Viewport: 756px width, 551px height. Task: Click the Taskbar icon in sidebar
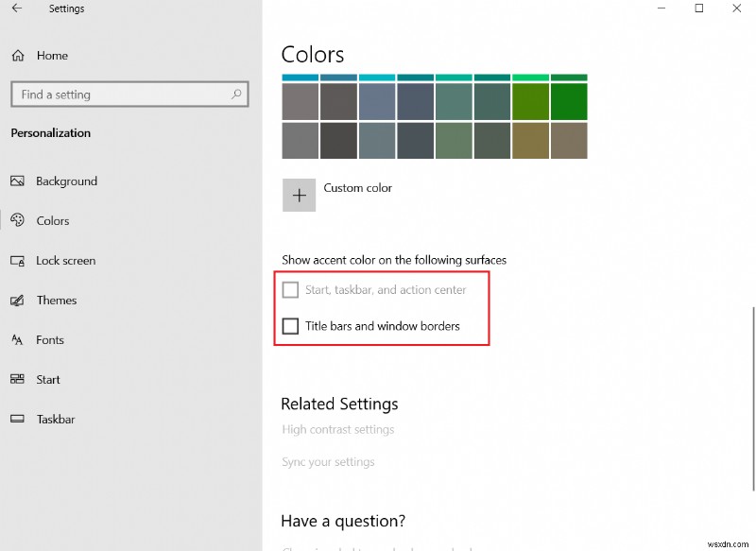[17, 420]
